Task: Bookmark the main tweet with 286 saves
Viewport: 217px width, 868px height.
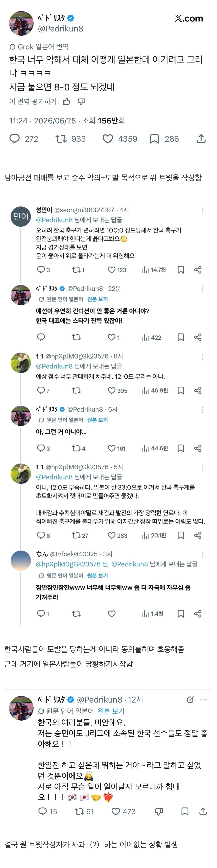Action: [154, 139]
